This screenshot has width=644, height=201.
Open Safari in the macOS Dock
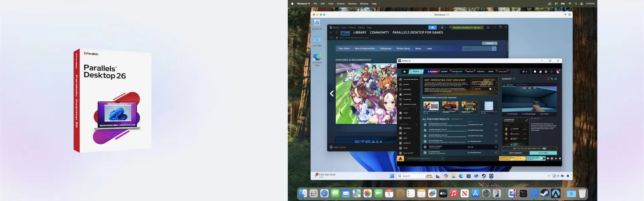324,193
